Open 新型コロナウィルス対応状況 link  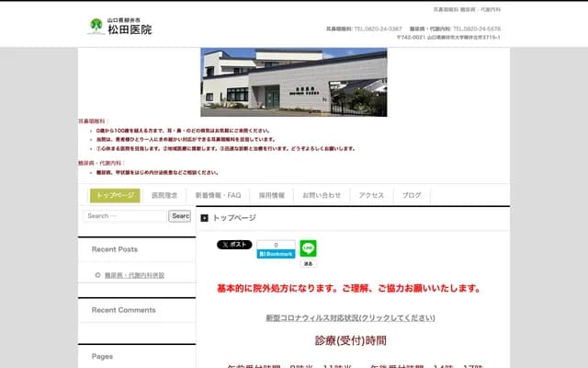coord(350,317)
